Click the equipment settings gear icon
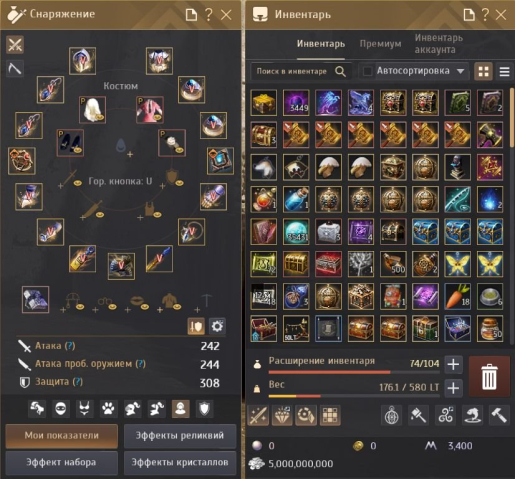 pos(217,326)
